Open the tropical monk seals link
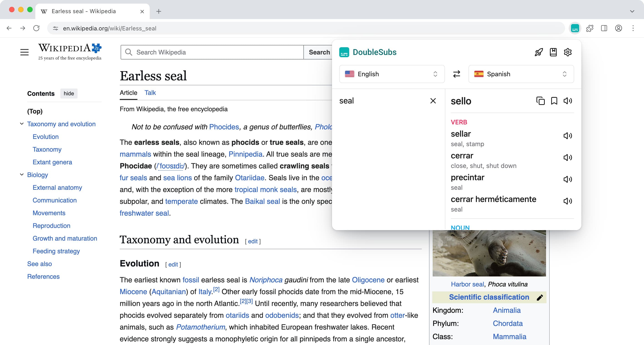Image resolution: width=644 pixels, height=345 pixels. [x=266, y=190]
